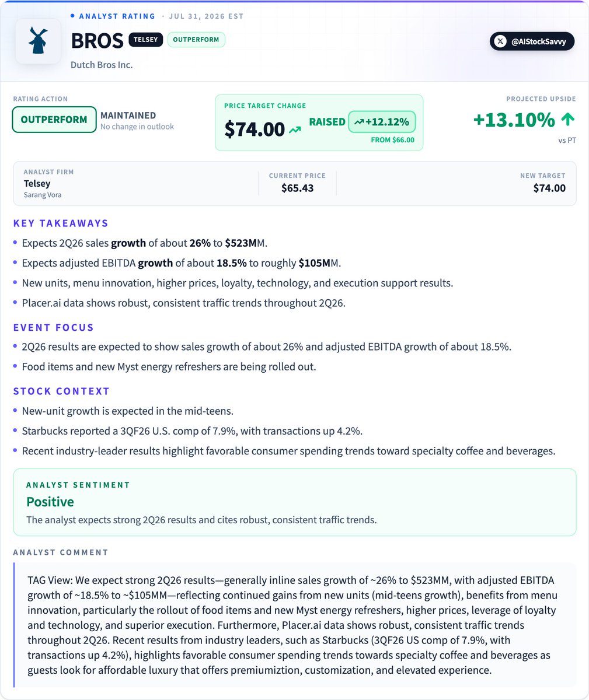Click the OUTPERFORM pill next to ticker

click(x=196, y=40)
